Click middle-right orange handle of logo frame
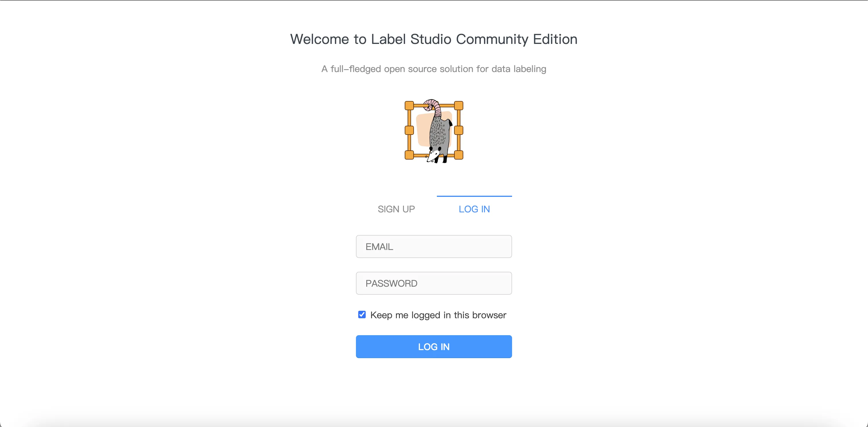 (x=459, y=130)
